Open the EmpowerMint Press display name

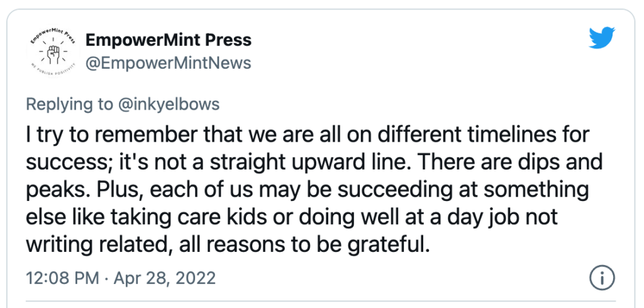(x=169, y=40)
